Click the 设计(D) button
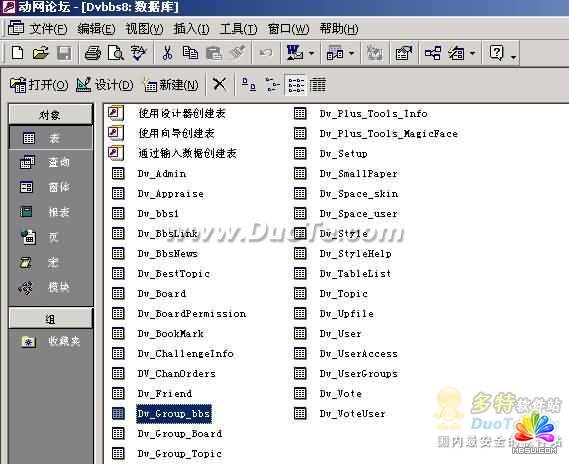 (x=105, y=85)
